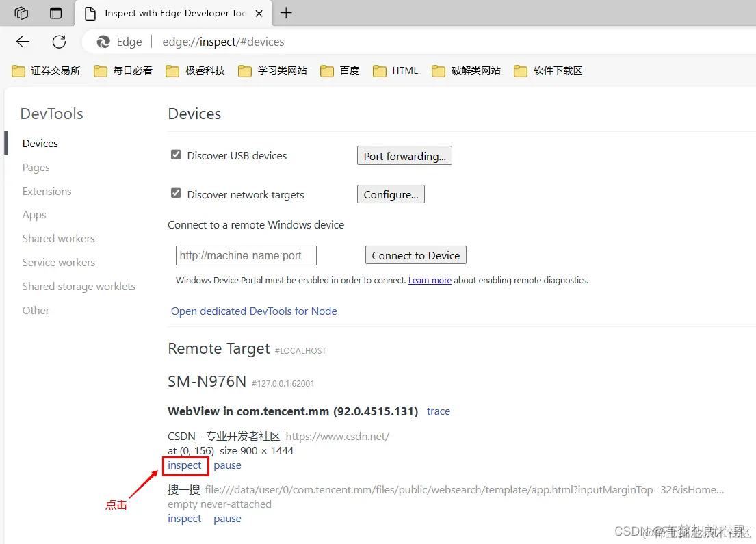Click the https://www.csdn.net/ URL text
The width and height of the screenshot is (756, 544).
(x=337, y=437)
